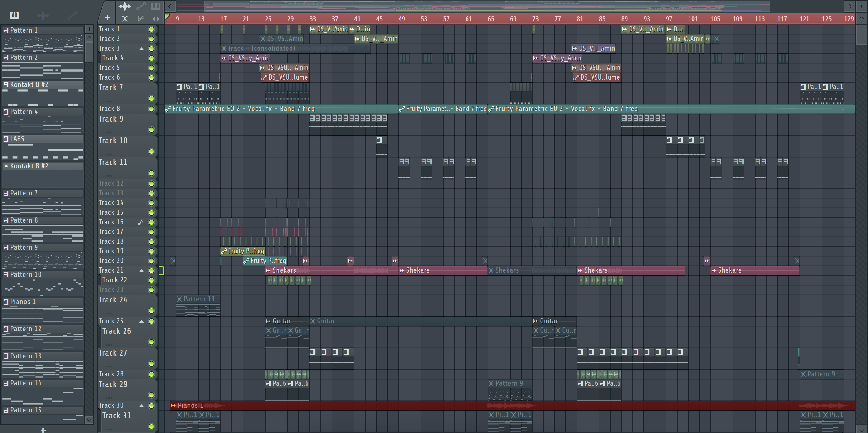This screenshot has width=868, height=433.
Task: Collapse the Track 21 group arrow
Action: [x=142, y=271]
